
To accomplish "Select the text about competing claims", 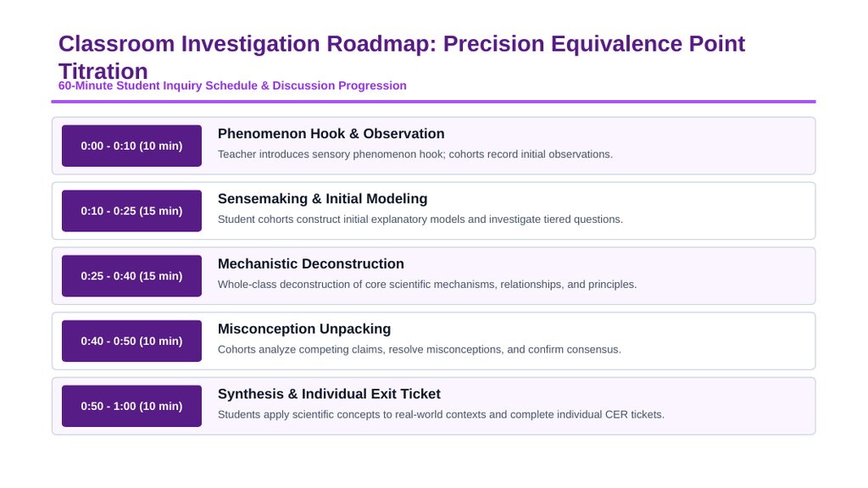I will 419,350.
